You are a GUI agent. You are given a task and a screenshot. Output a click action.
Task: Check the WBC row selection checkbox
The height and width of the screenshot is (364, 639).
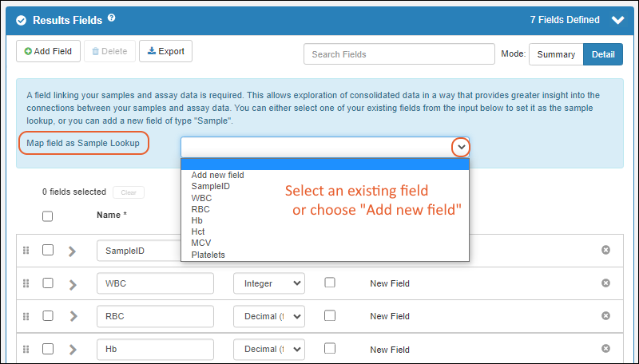pos(48,283)
